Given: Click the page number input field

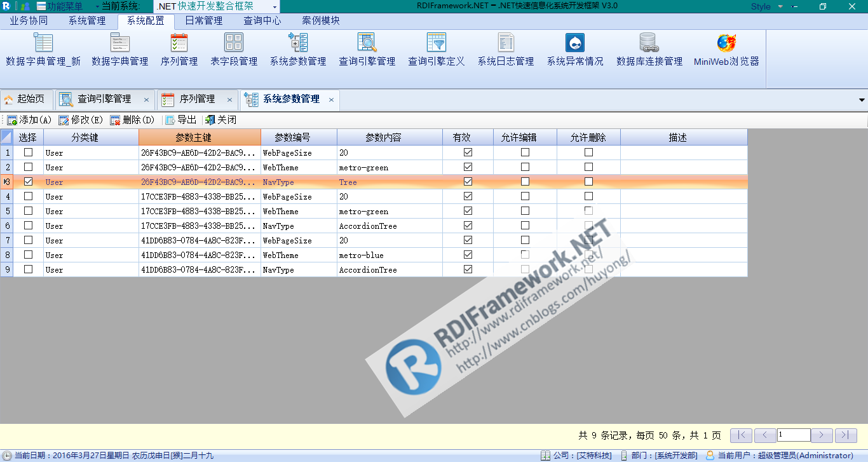Looking at the screenshot, I should click(x=794, y=435).
